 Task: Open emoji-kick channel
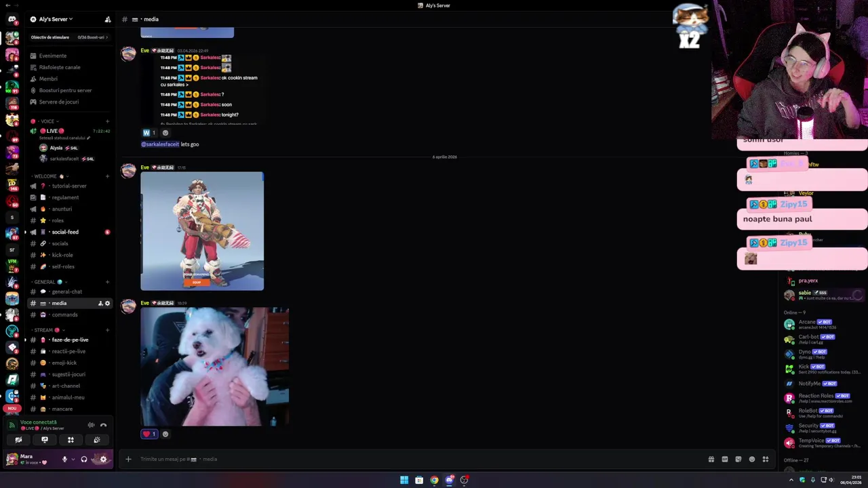[64, 363]
